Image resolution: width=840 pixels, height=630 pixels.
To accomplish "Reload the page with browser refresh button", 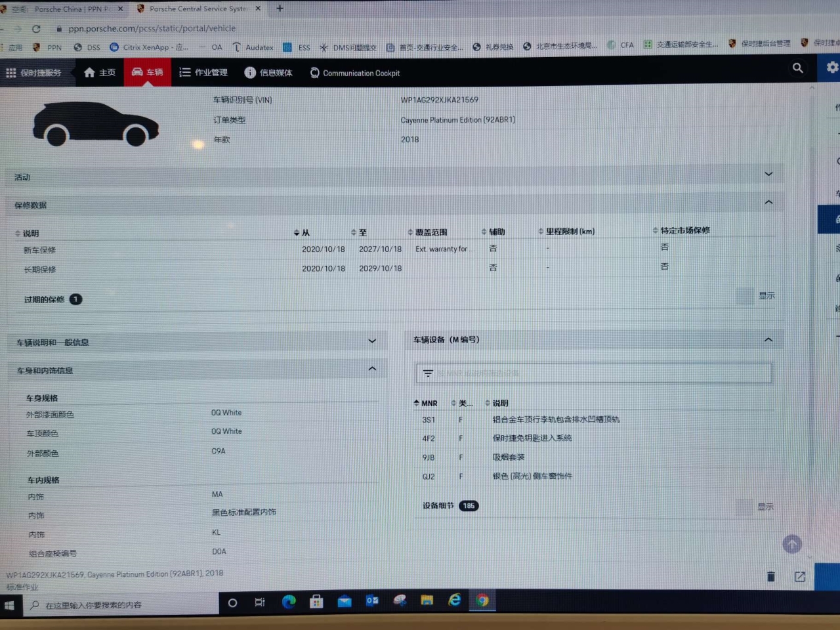I will click(x=36, y=29).
